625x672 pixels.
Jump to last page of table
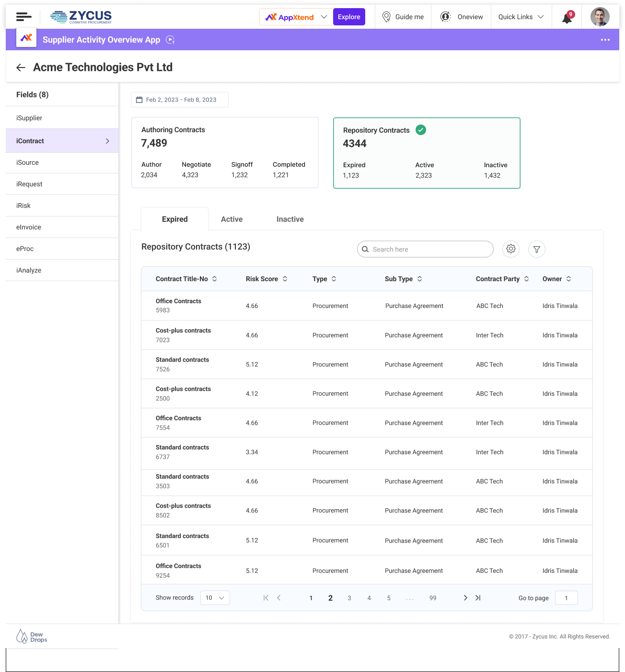(478, 598)
